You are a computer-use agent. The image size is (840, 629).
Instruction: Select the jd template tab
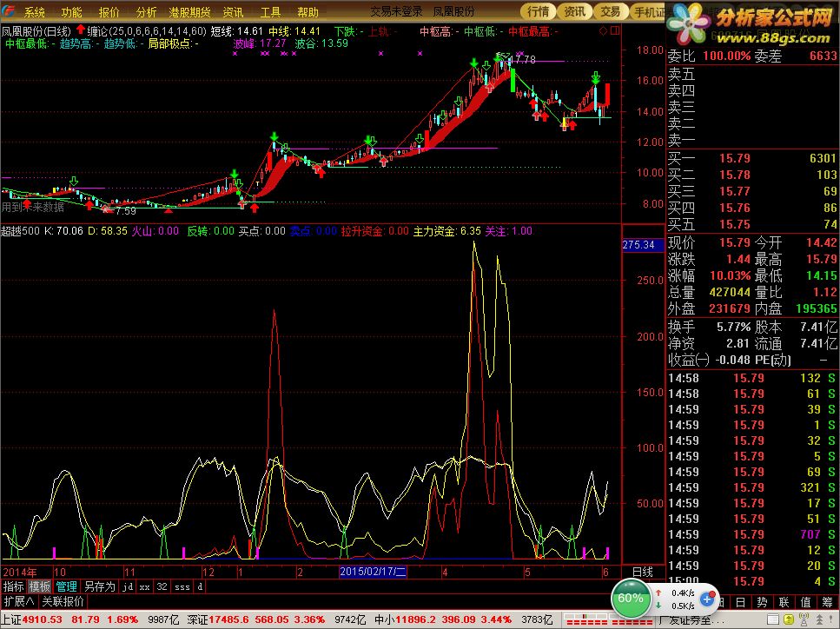tap(128, 586)
